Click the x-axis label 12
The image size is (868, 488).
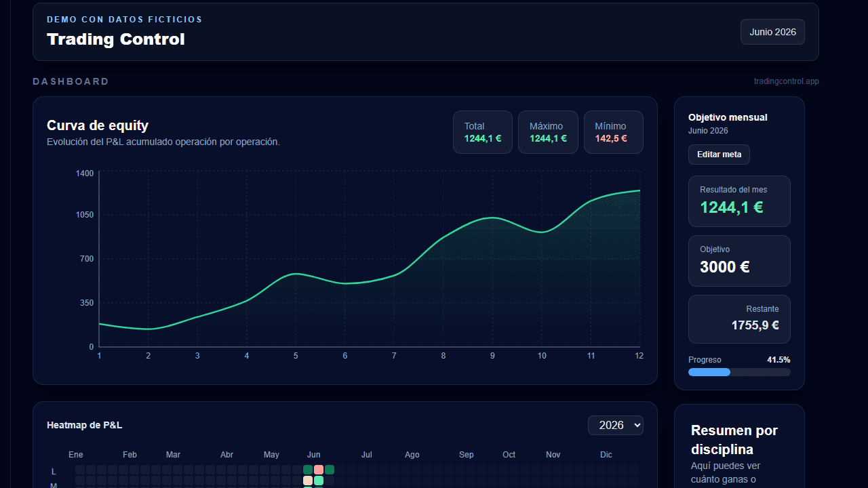[639, 356]
